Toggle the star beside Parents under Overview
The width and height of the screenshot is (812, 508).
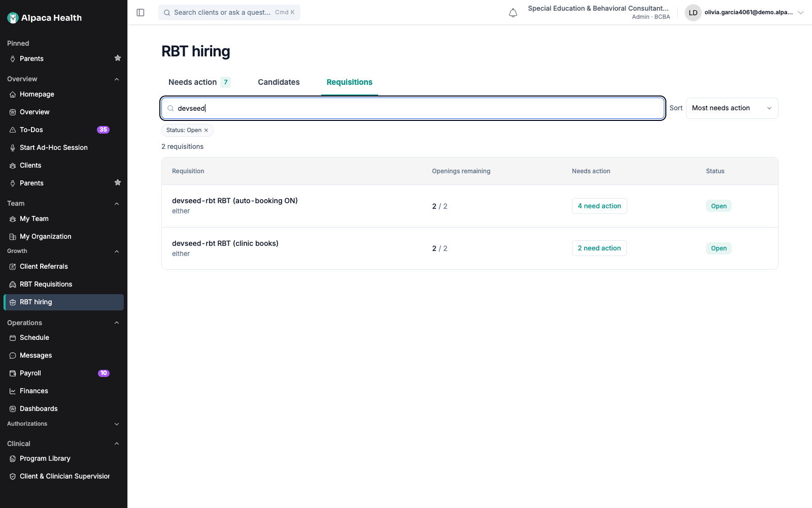coord(118,182)
